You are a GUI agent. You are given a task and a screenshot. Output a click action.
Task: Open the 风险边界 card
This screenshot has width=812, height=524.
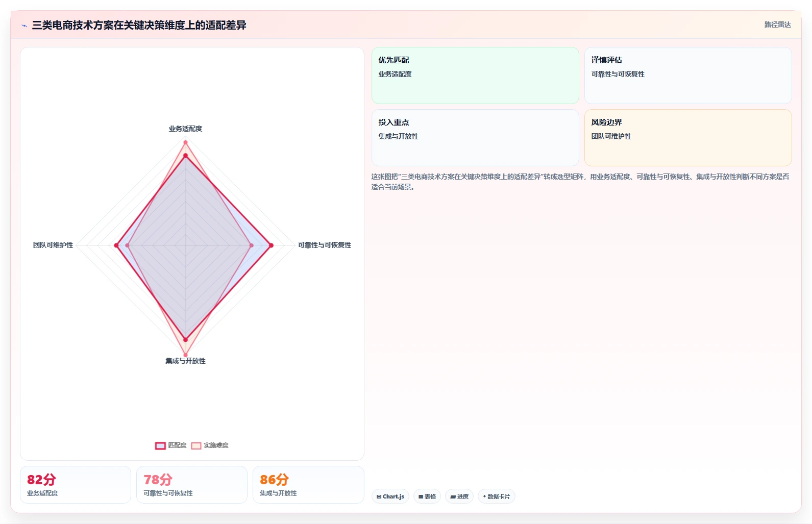point(688,138)
